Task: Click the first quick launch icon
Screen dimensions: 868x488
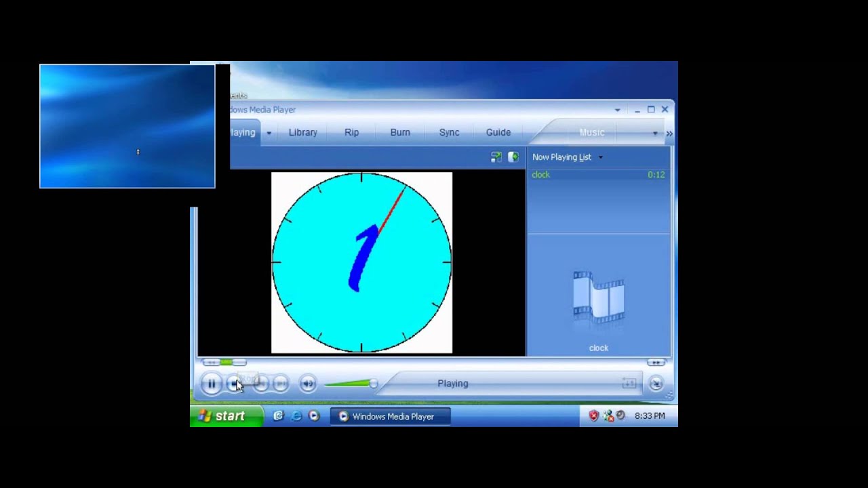Action: (x=278, y=416)
